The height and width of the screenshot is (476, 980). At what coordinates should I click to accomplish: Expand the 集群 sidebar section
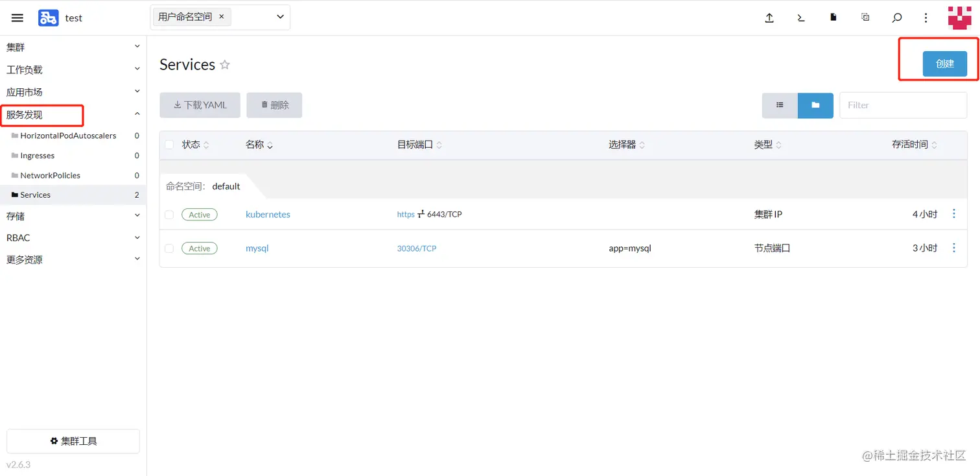point(73,47)
